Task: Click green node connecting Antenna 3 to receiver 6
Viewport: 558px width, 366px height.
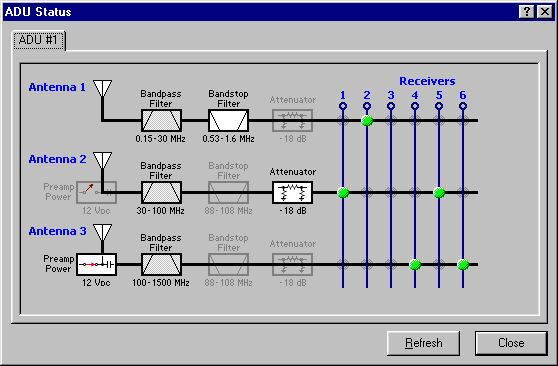Action: pyautogui.click(x=463, y=265)
